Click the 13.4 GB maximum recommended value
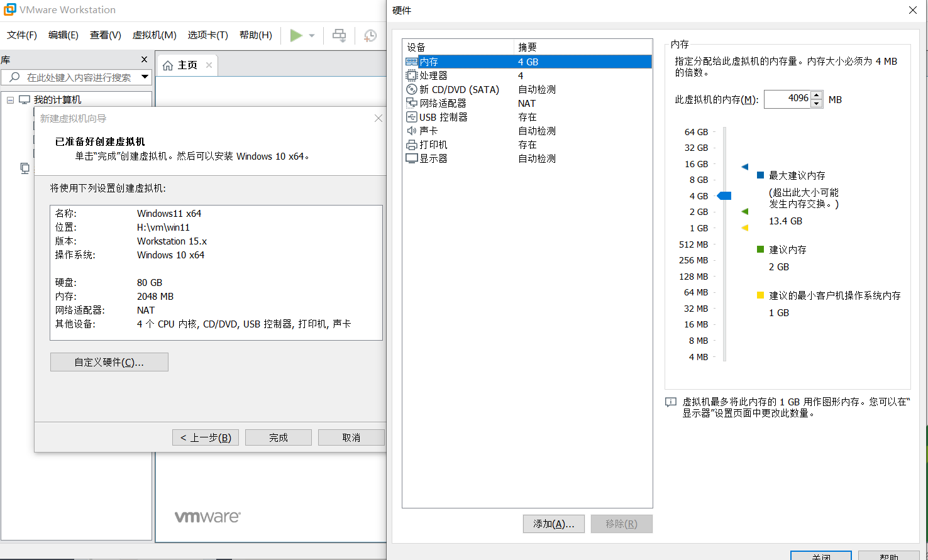Screen dimensions: 928x560 click(785, 221)
